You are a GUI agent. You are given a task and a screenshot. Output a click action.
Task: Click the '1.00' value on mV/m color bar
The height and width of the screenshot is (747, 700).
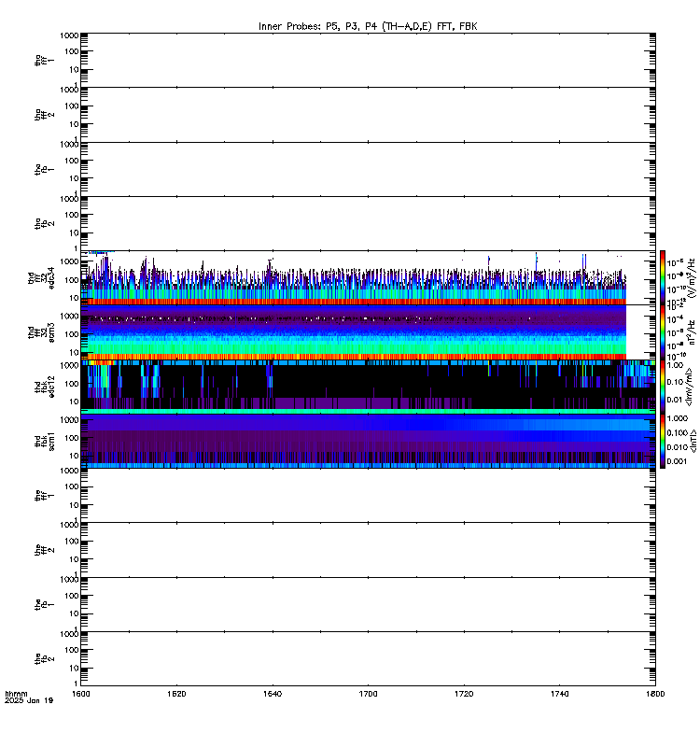675,365
